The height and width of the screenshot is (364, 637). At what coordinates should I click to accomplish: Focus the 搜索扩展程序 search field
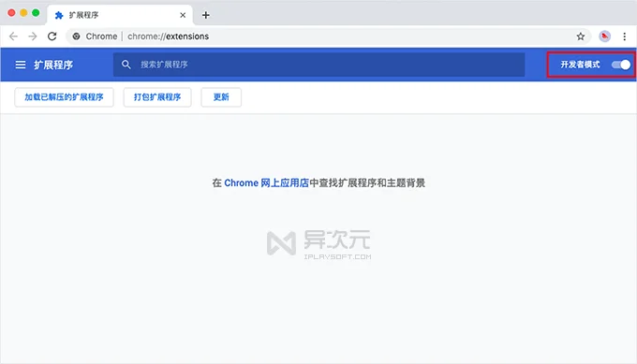318,65
